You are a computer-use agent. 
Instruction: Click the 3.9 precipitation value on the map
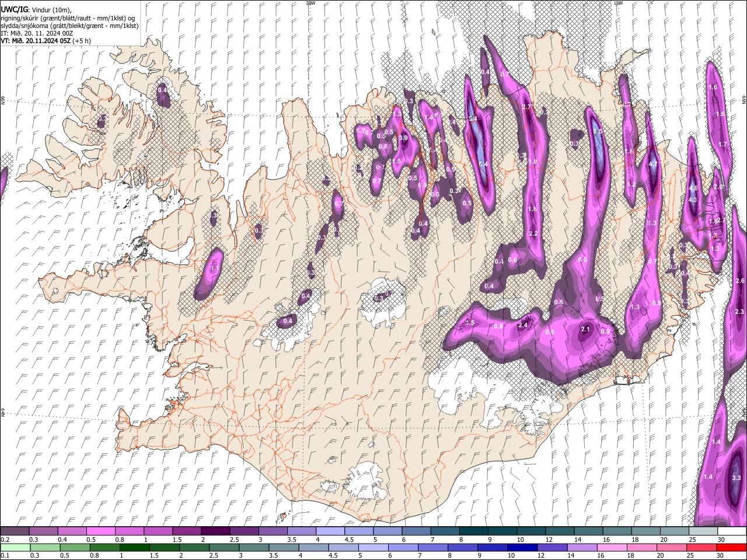point(403,138)
